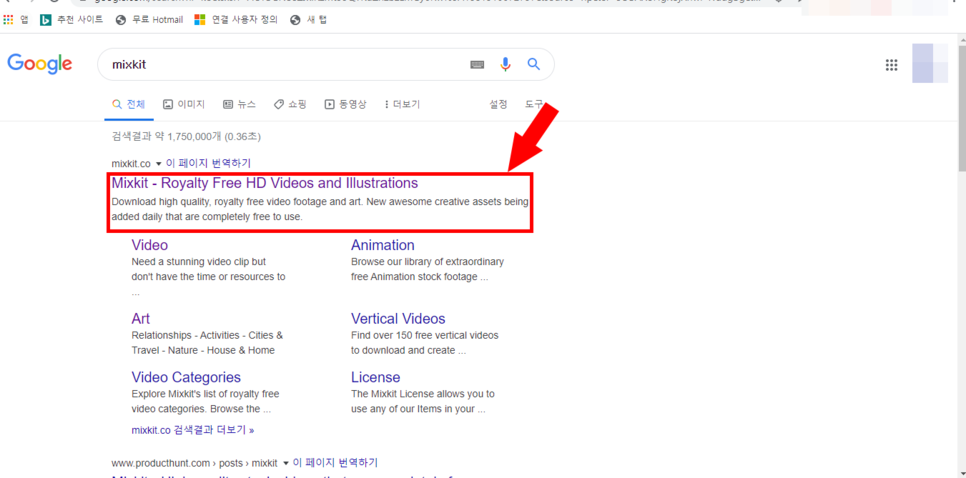The width and height of the screenshot is (966, 478).
Task: Open the Art sitelink
Action: coord(140,318)
